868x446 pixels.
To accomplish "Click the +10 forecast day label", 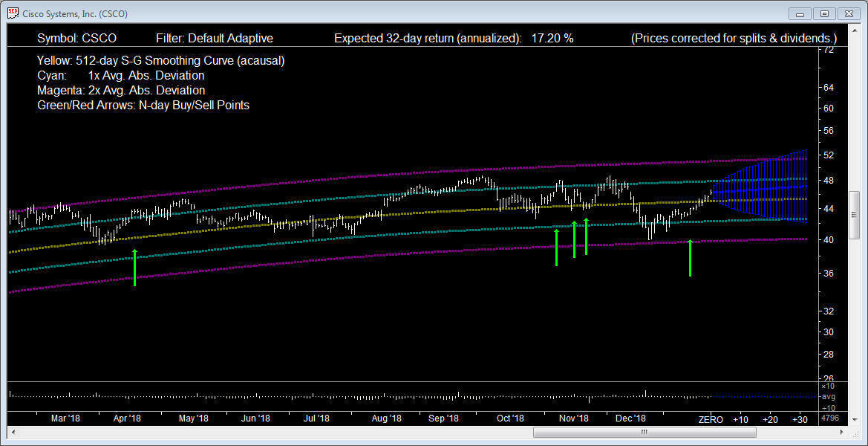I will [740, 419].
